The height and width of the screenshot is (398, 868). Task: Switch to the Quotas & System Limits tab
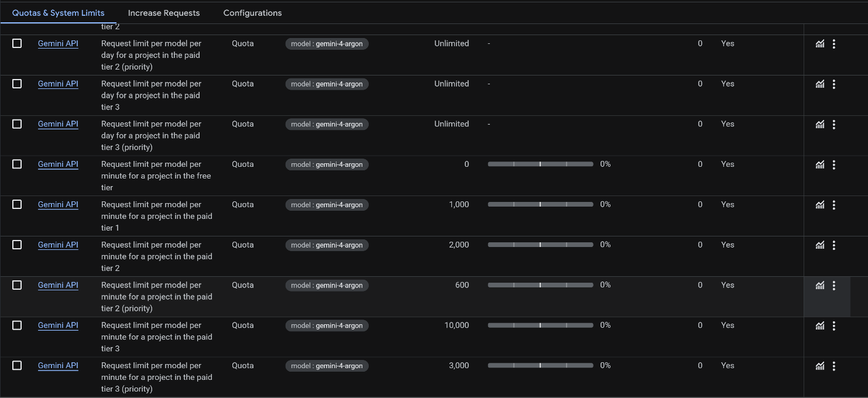(59, 13)
